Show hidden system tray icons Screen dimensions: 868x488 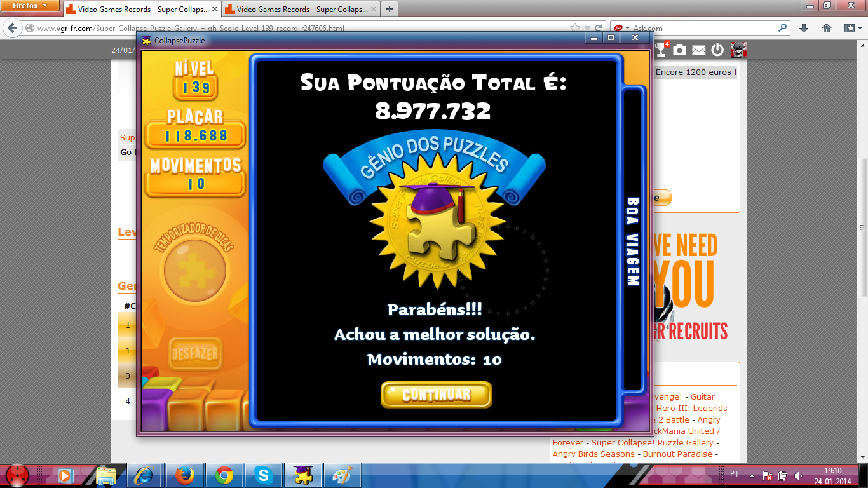752,475
